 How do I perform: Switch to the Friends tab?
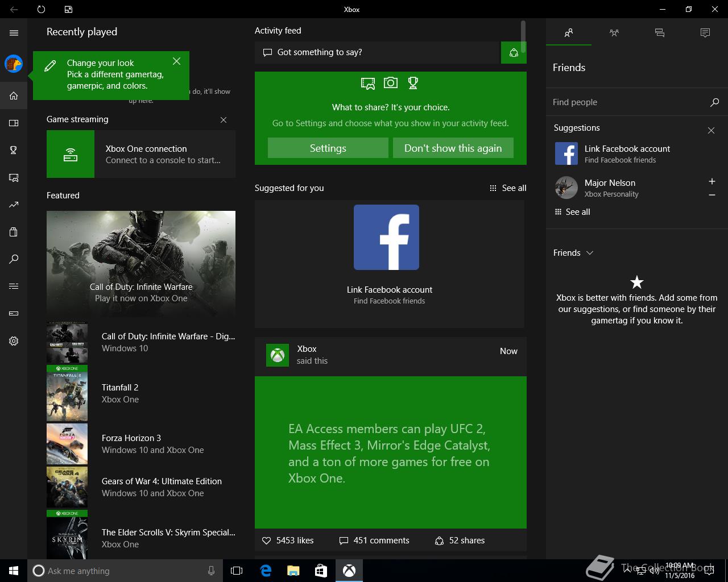[569, 33]
